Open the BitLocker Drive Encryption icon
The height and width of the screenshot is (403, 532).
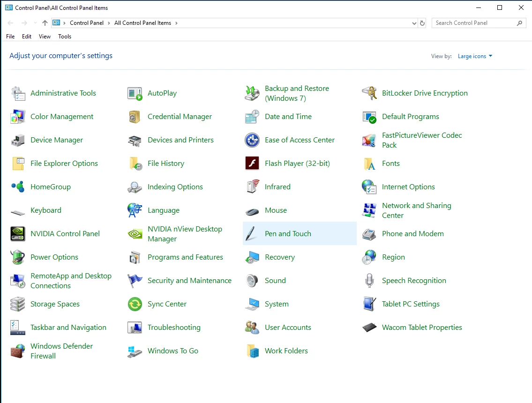coord(369,93)
